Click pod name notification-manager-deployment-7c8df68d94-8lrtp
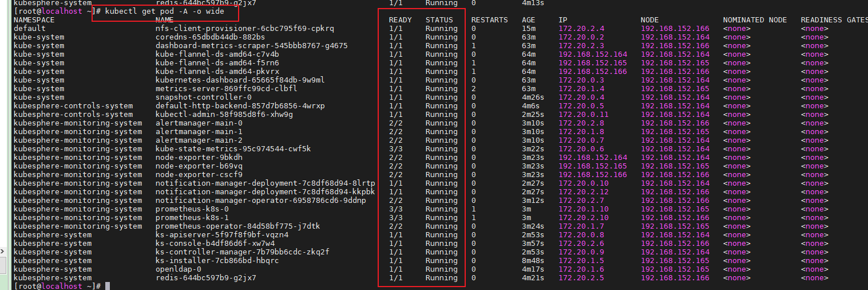The width and height of the screenshot is (868, 290). pos(265,183)
